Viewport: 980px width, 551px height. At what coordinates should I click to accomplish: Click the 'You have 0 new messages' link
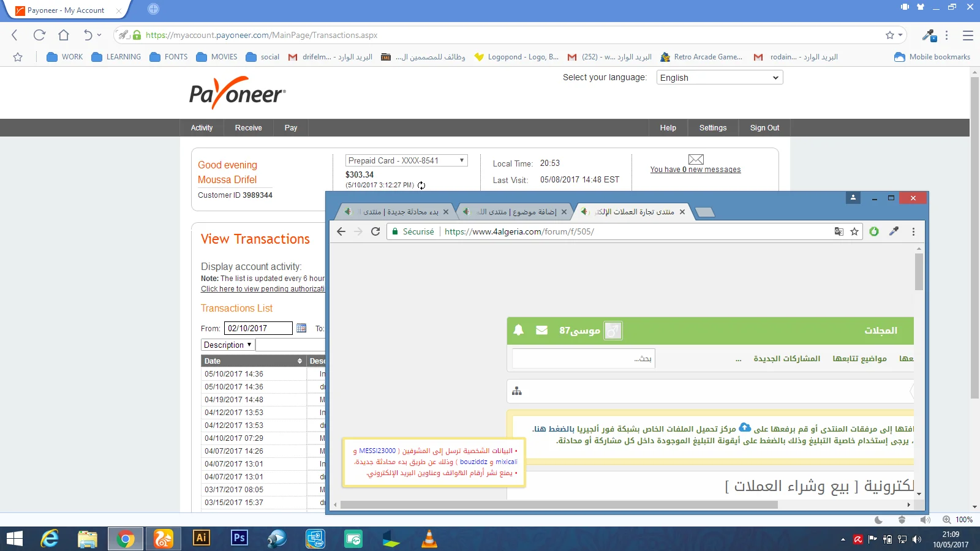[x=695, y=170]
